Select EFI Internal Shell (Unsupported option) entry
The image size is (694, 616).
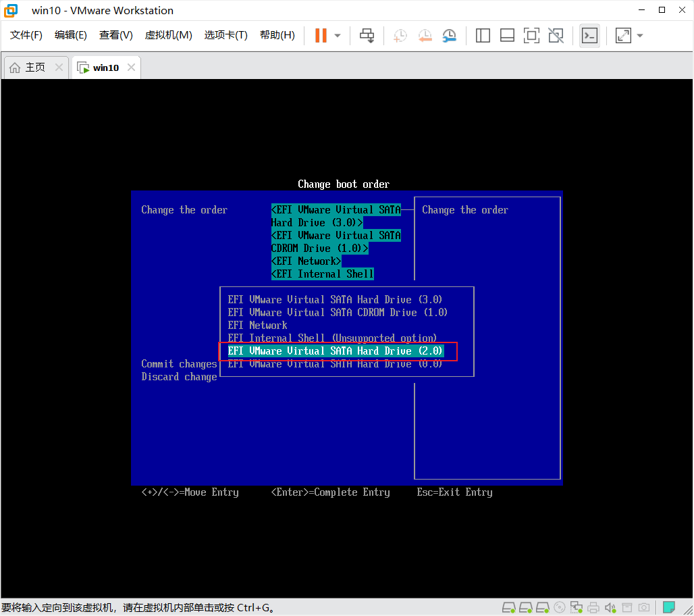[x=332, y=338]
